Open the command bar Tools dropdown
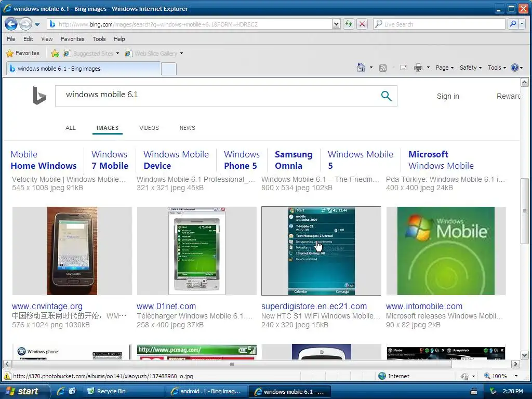Screen dimensions: 532x399 coord(497,68)
